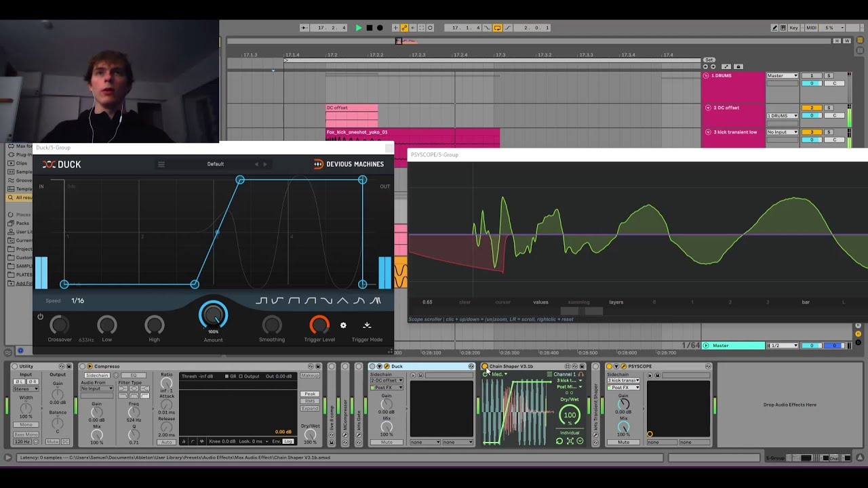The image size is (868, 488).
Task: Open Key map mode
Action: (794, 28)
